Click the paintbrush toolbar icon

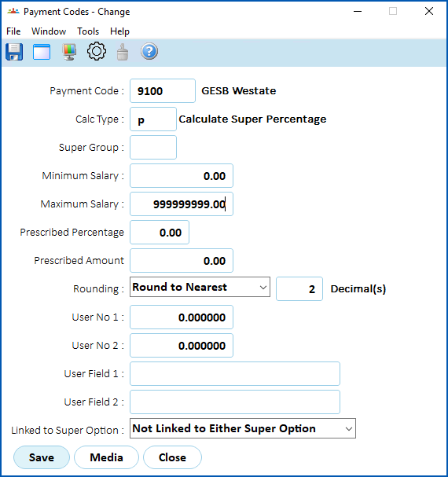(123, 52)
